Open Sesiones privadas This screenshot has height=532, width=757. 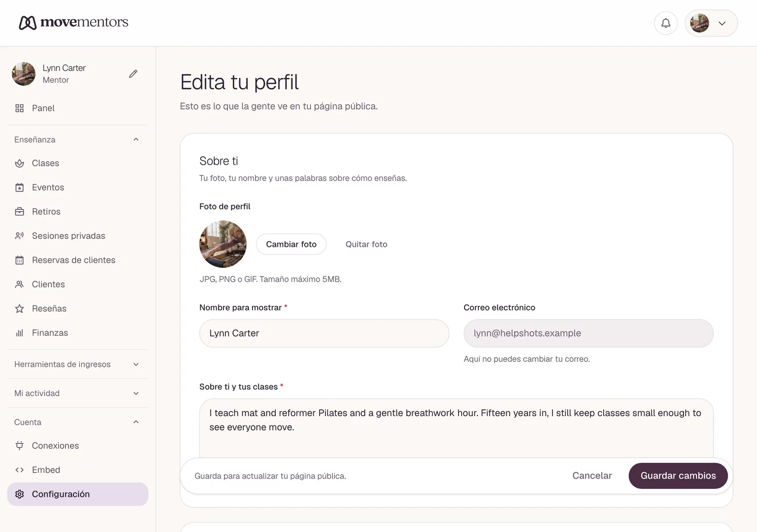pyautogui.click(x=78, y=235)
